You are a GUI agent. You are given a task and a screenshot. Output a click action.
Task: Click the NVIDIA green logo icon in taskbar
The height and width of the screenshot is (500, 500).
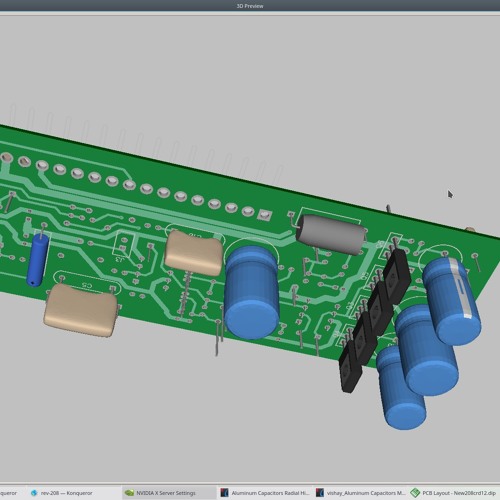pyautogui.click(x=129, y=493)
